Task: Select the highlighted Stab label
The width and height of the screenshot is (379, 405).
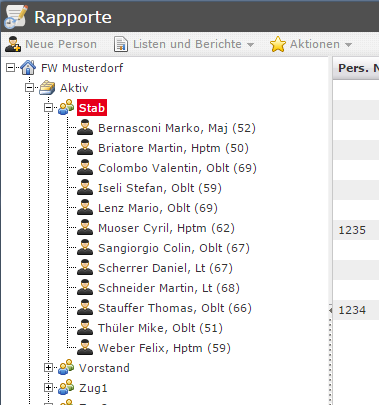Action: [x=92, y=108]
